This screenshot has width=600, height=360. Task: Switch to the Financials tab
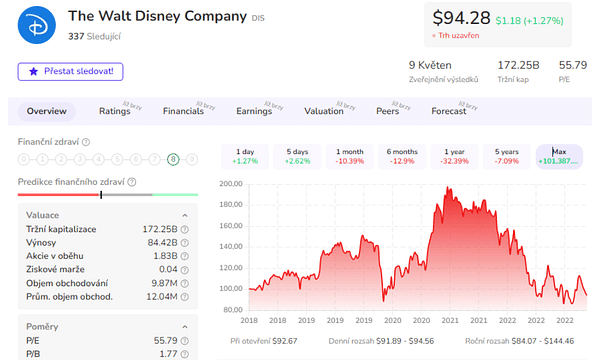pyautogui.click(x=183, y=111)
